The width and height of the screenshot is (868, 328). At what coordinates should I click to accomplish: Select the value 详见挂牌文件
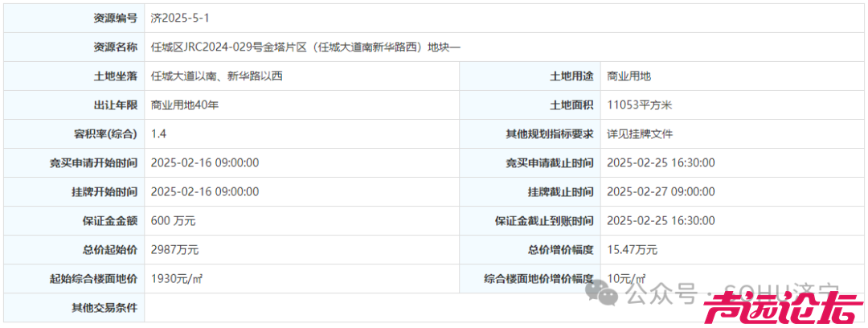point(640,134)
